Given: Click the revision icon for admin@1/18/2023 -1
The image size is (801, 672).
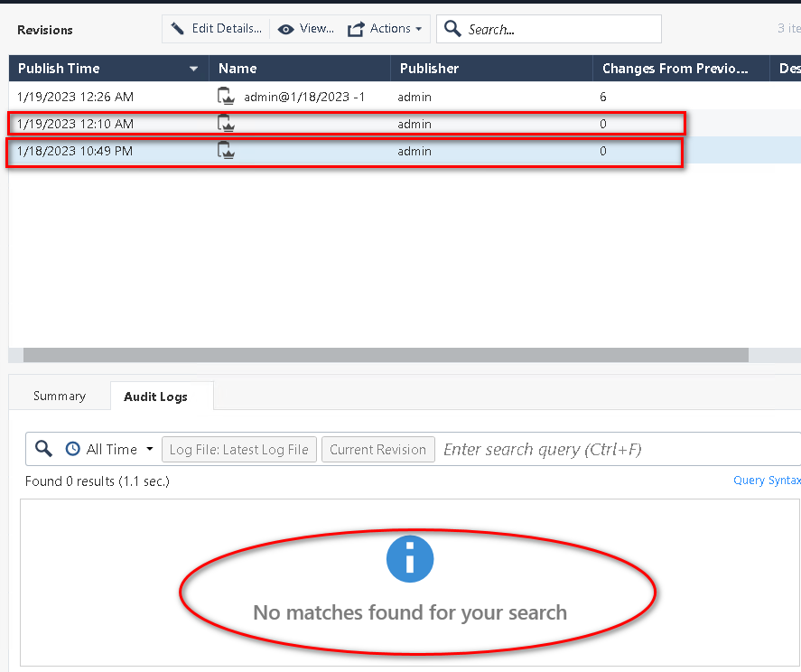Looking at the screenshot, I should click(x=226, y=97).
